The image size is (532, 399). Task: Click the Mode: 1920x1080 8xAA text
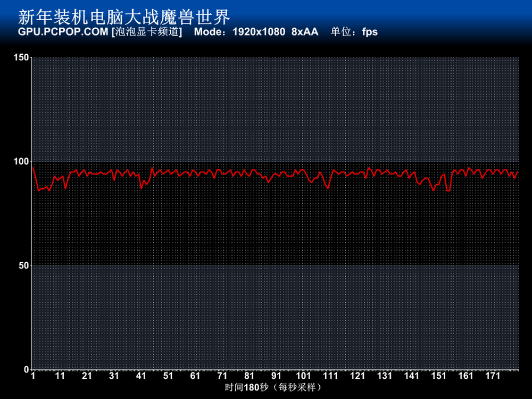coord(256,32)
